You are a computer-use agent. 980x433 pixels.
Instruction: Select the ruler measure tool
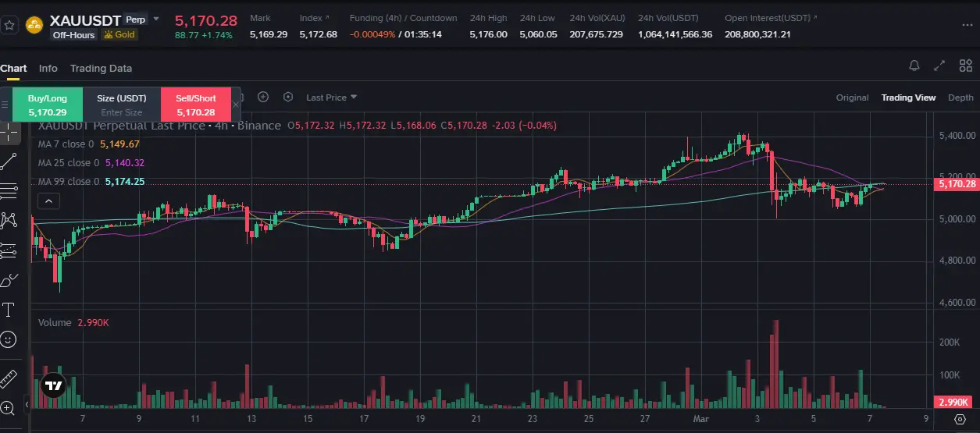click(9, 379)
